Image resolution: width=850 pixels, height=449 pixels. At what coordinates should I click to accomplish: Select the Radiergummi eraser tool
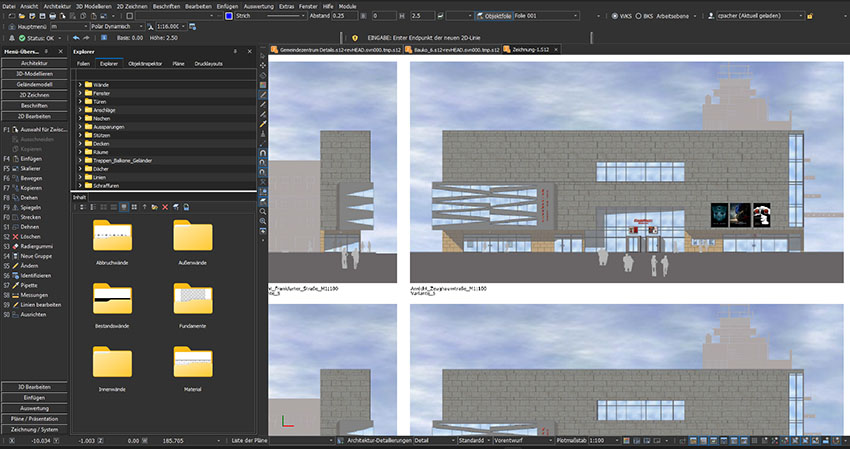(x=38, y=248)
